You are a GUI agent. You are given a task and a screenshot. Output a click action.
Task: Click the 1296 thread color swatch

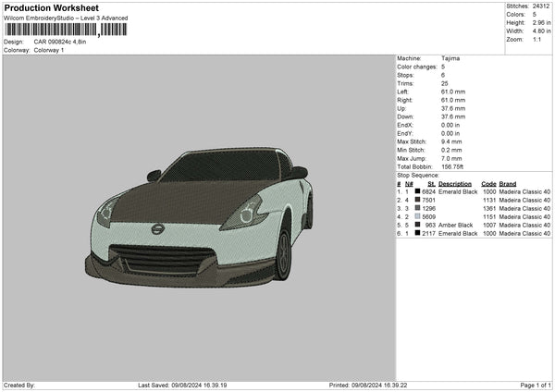coord(417,208)
